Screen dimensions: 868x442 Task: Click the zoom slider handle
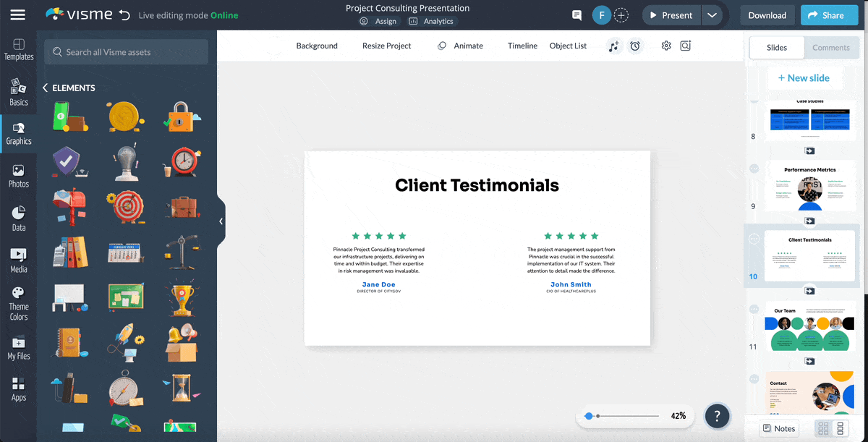(x=589, y=416)
